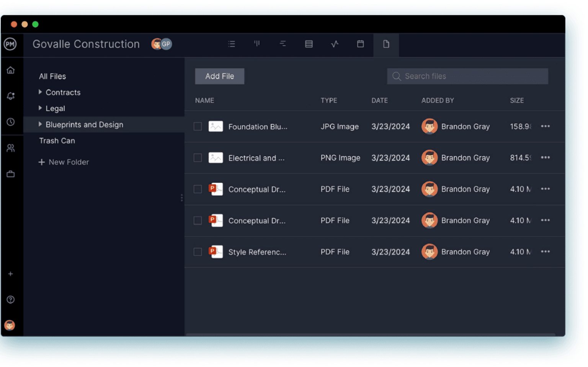The height and width of the screenshot is (367, 588).
Task: Check the Style Reference PDF row checkbox
Action: click(x=198, y=252)
